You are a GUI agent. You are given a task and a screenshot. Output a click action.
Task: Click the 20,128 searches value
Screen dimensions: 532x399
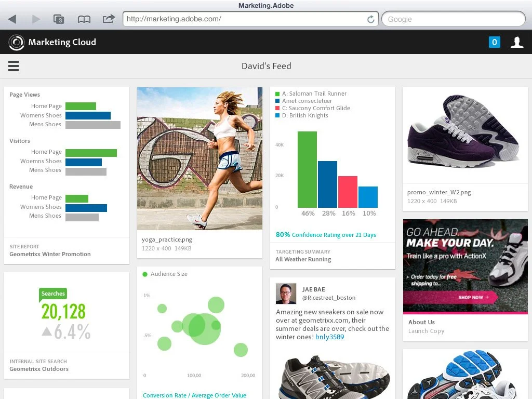[63, 312]
